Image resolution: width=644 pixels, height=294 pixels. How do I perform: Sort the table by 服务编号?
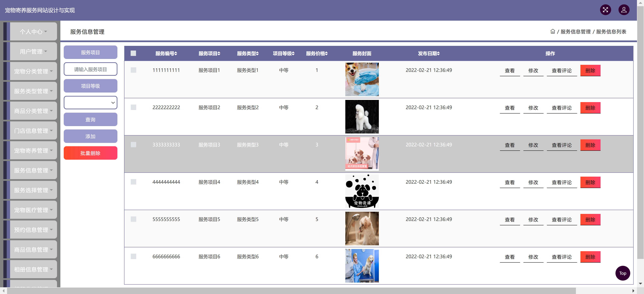(166, 53)
